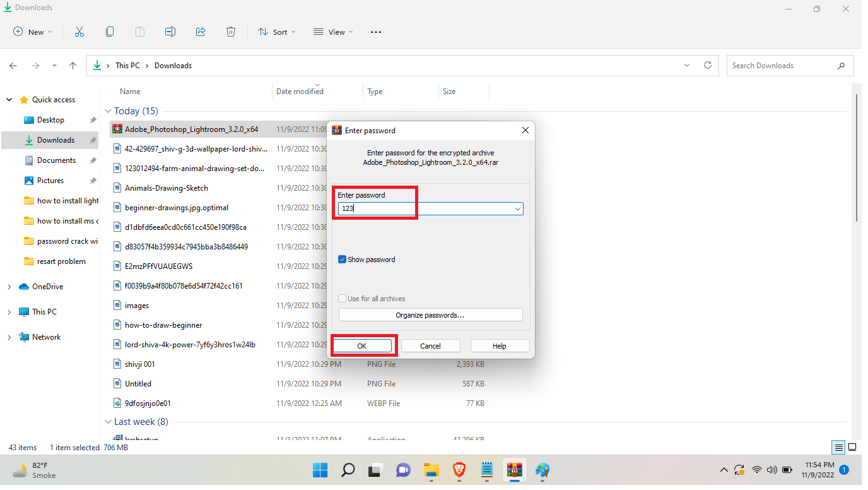Open the View dropdown

click(334, 32)
